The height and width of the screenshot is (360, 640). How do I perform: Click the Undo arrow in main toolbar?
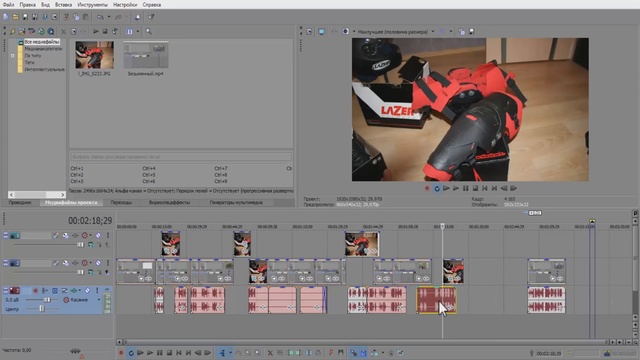tap(100, 17)
